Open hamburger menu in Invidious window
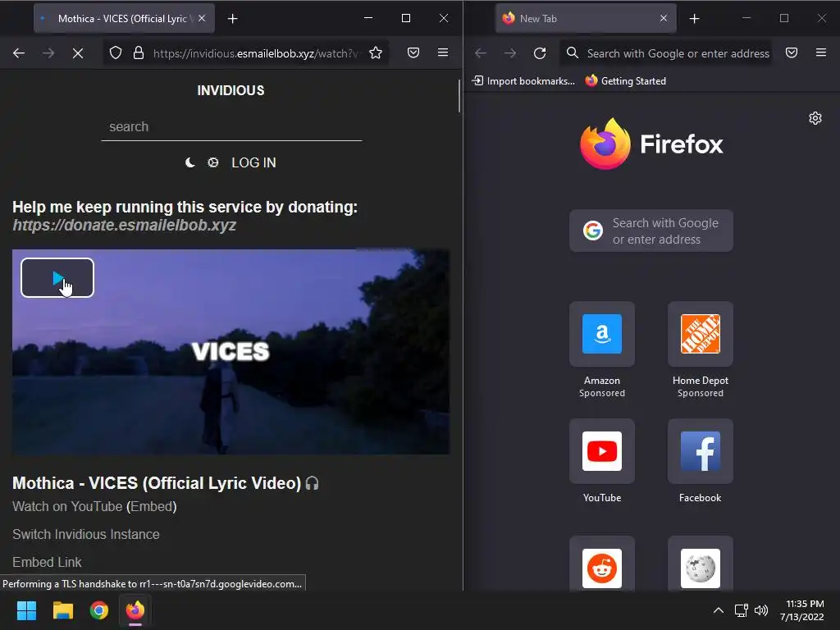Image resolution: width=840 pixels, height=630 pixels. [x=443, y=53]
